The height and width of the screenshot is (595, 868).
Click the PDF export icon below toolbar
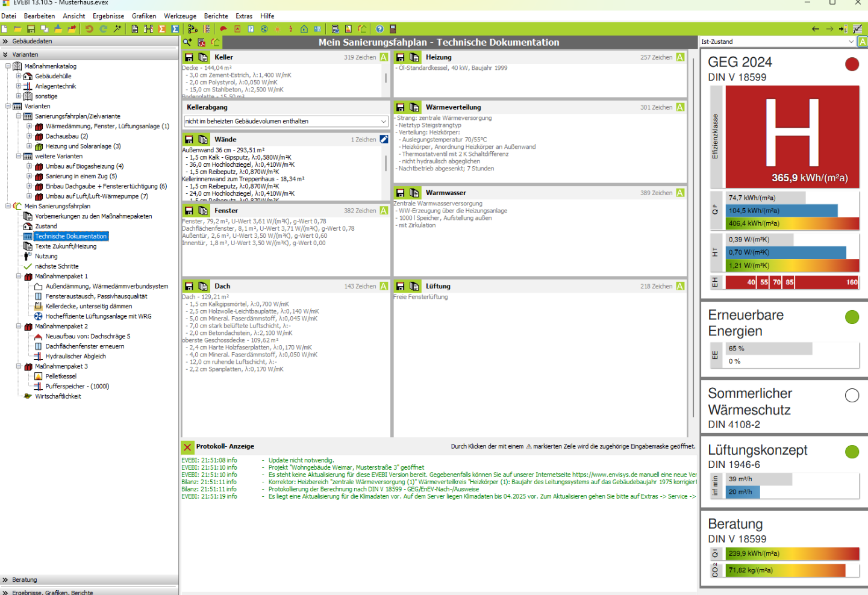point(202,42)
